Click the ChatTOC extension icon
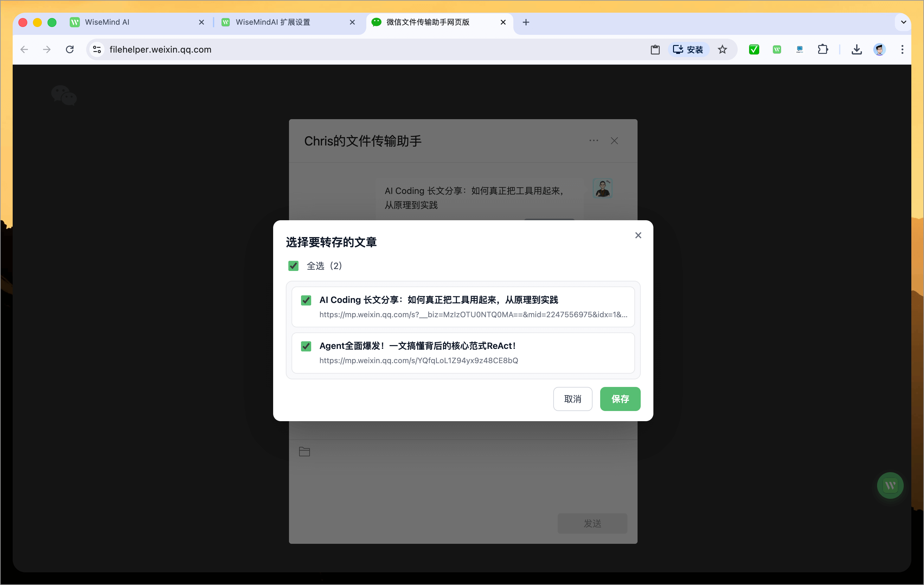This screenshot has width=924, height=585. click(800, 49)
